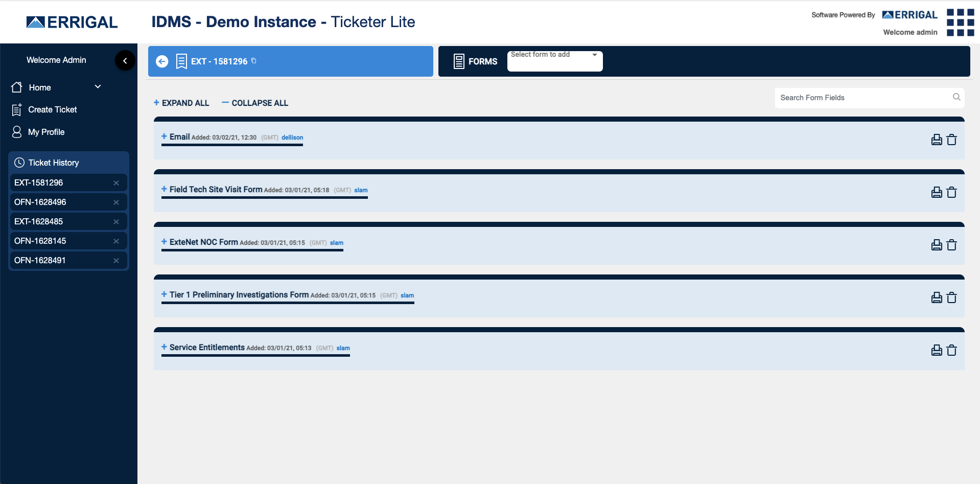Expand the Tier 1 Preliminary Investigations Form
980x484 pixels.
pyautogui.click(x=164, y=294)
